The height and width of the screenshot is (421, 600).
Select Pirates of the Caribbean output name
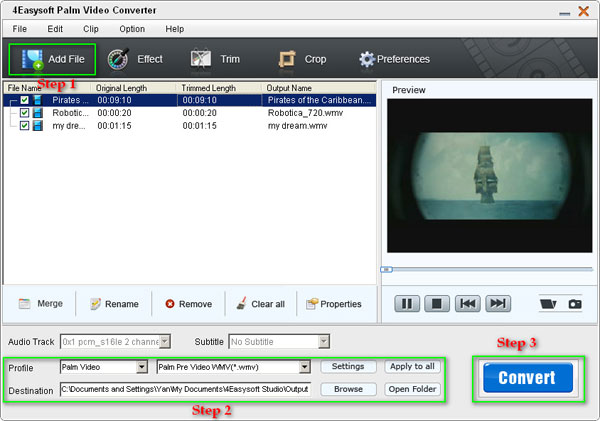319,100
